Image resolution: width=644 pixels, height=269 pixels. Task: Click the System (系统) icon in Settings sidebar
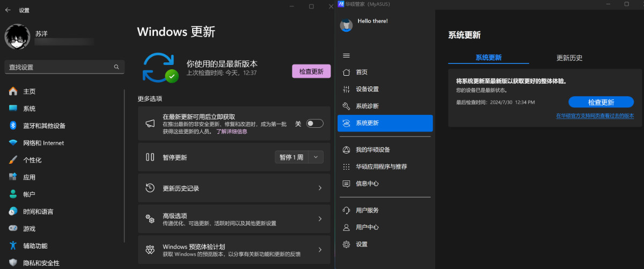(x=13, y=108)
